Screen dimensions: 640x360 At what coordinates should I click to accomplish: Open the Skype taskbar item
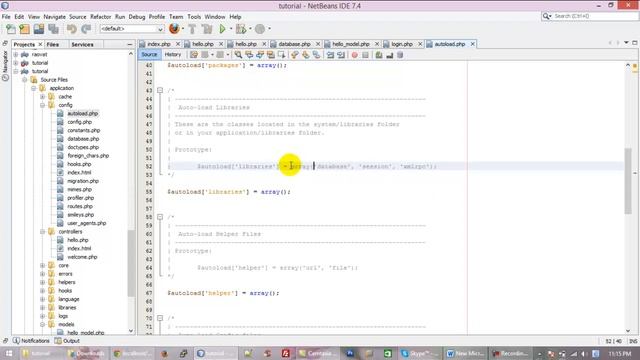[x=420, y=353]
